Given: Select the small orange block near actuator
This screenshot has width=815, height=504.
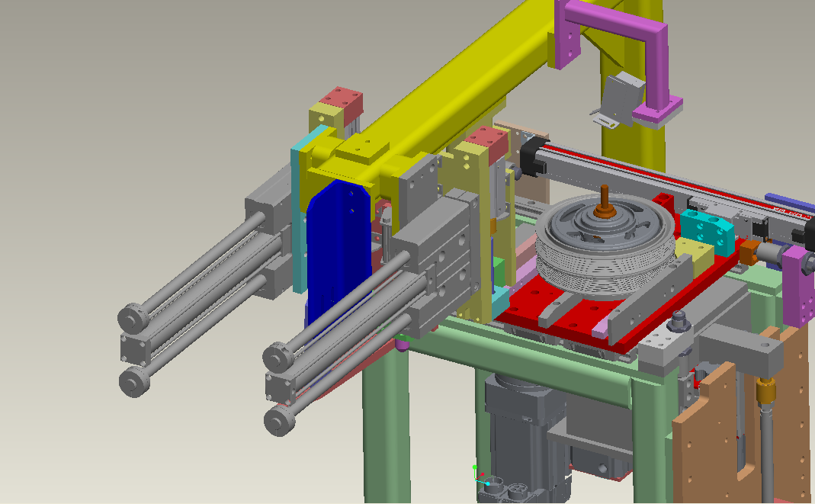Looking at the screenshot, I should pyautogui.click(x=749, y=252).
